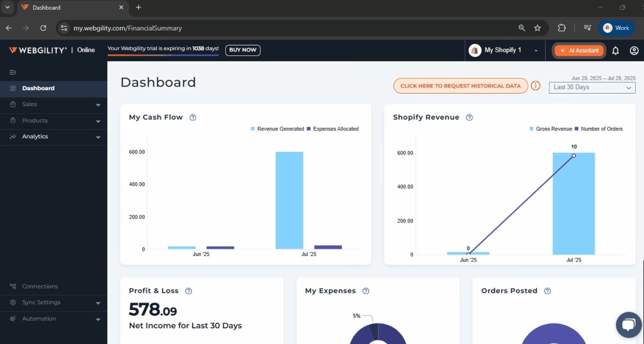Click the Orders Posted help icon
Image resolution: width=644 pixels, height=344 pixels.
pos(547,291)
